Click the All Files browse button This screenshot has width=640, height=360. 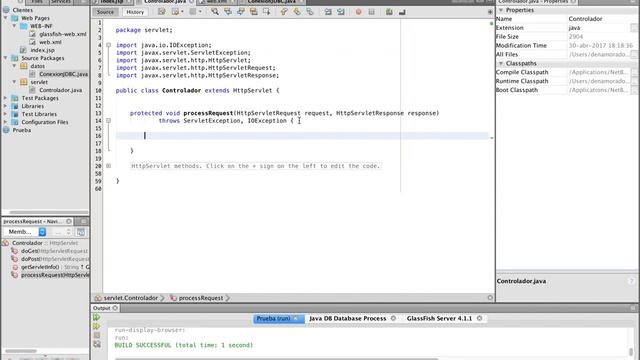[633, 54]
